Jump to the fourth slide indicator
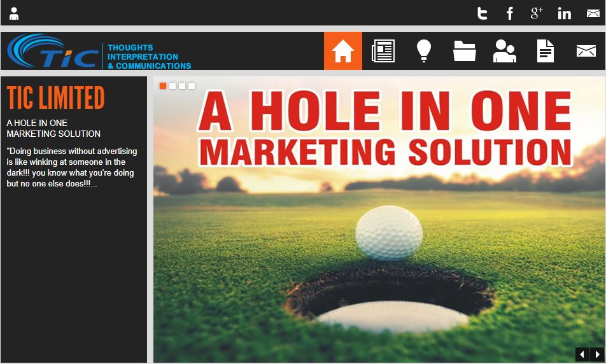This screenshot has width=606, height=364. click(192, 86)
